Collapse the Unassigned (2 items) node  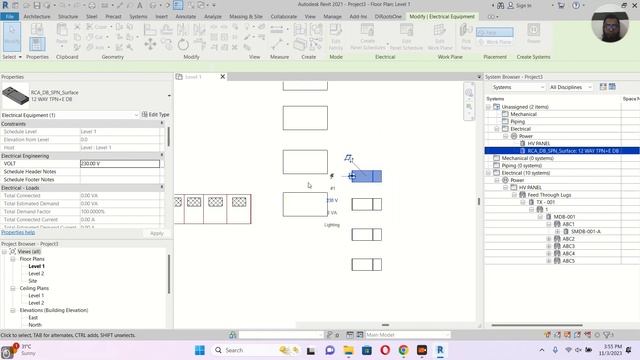[488, 107]
